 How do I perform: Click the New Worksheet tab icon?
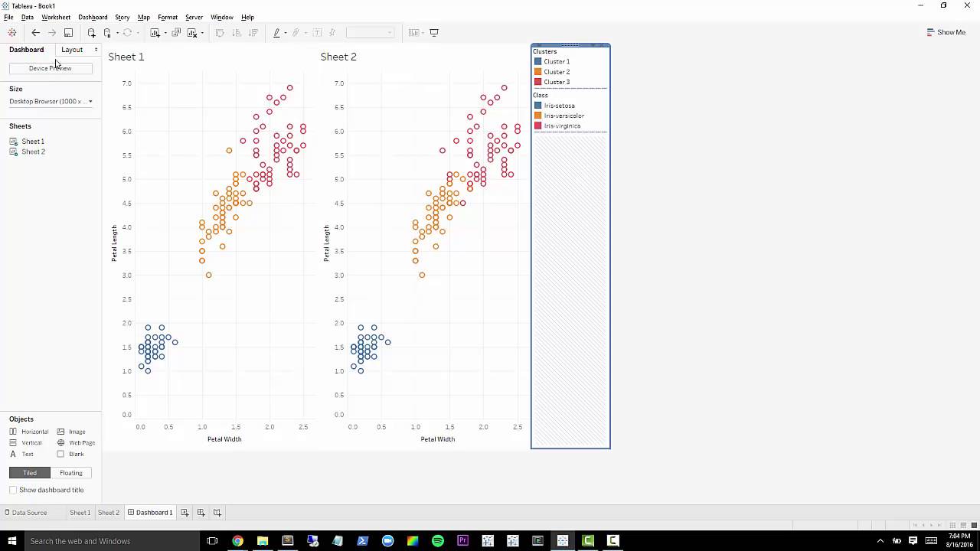coord(185,513)
